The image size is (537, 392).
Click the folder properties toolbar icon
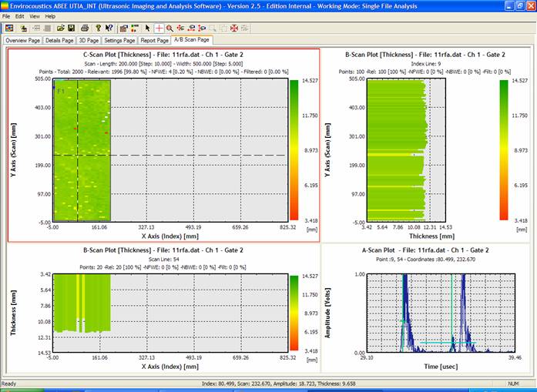[123, 28]
